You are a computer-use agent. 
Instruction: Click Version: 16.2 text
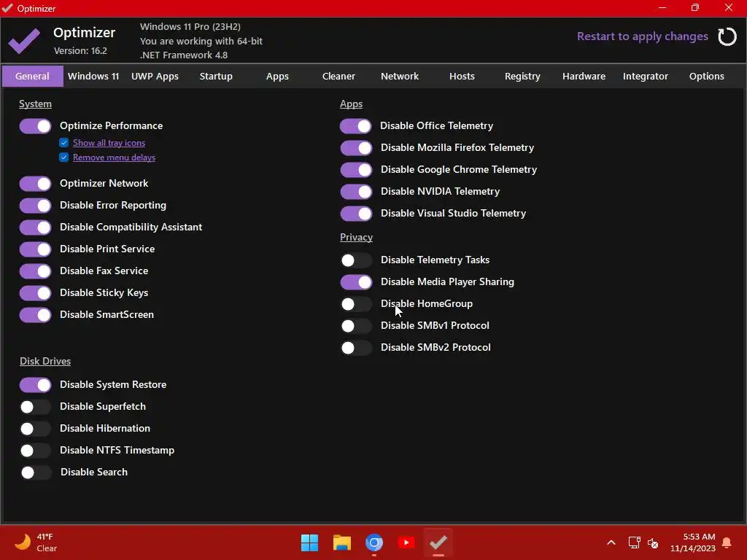click(x=80, y=51)
